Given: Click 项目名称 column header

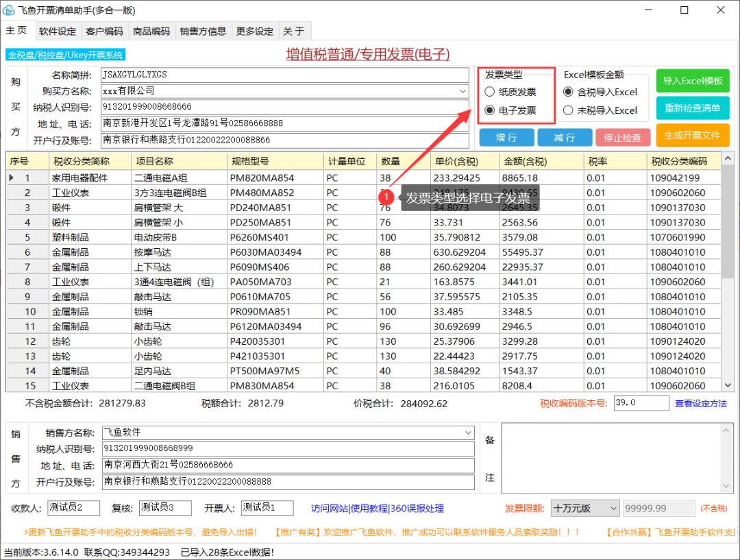Looking at the screenshot, I should pos(179,162).
